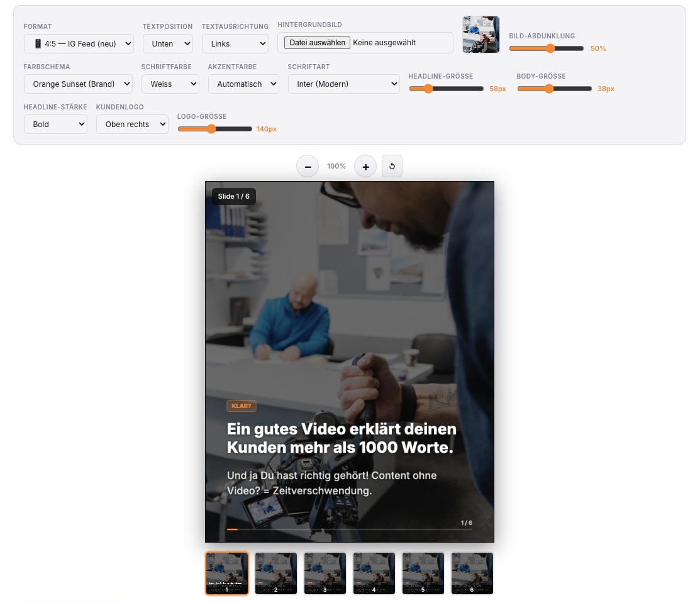
Task: Click the 100% zoom level label
Action: pyautogui.click(x=336, y=166)
